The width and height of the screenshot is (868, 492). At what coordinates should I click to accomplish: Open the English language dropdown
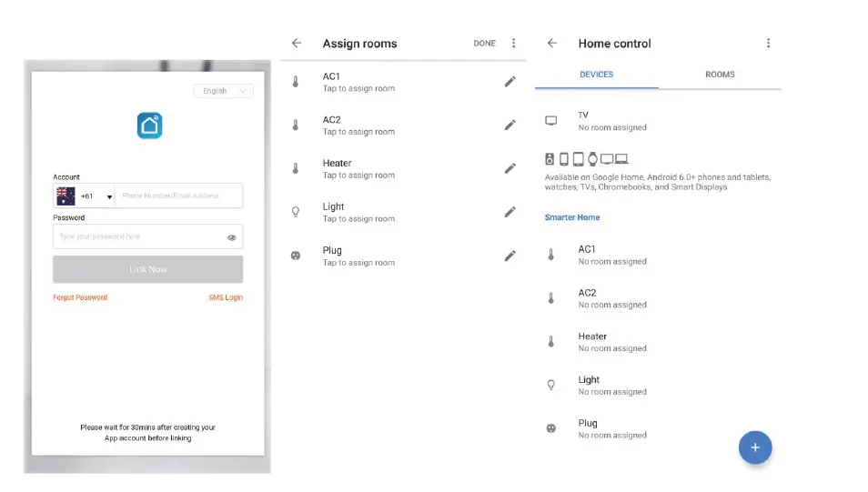pyautogui.click(x=223, y=91)
